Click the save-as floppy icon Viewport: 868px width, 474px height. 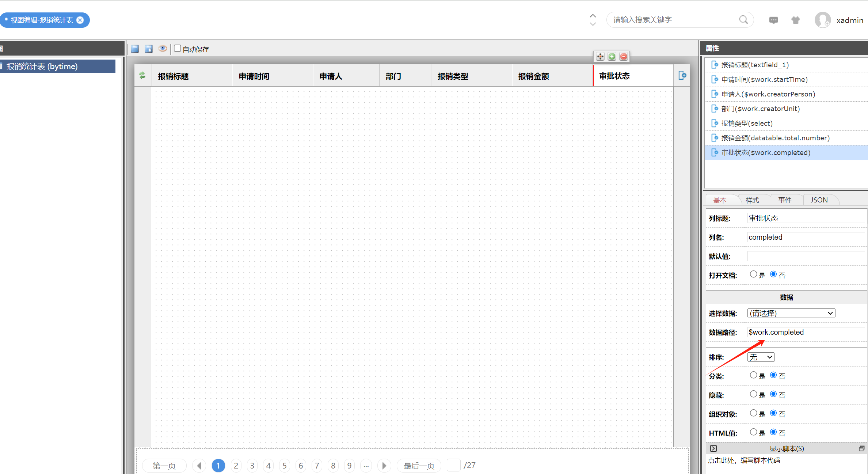click(148, 49)
